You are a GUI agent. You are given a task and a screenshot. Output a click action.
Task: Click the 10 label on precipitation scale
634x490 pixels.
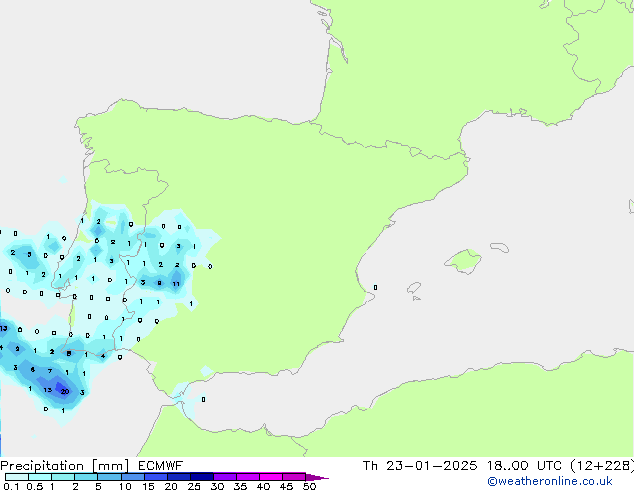pyautogui.click(x=124, y=487)
